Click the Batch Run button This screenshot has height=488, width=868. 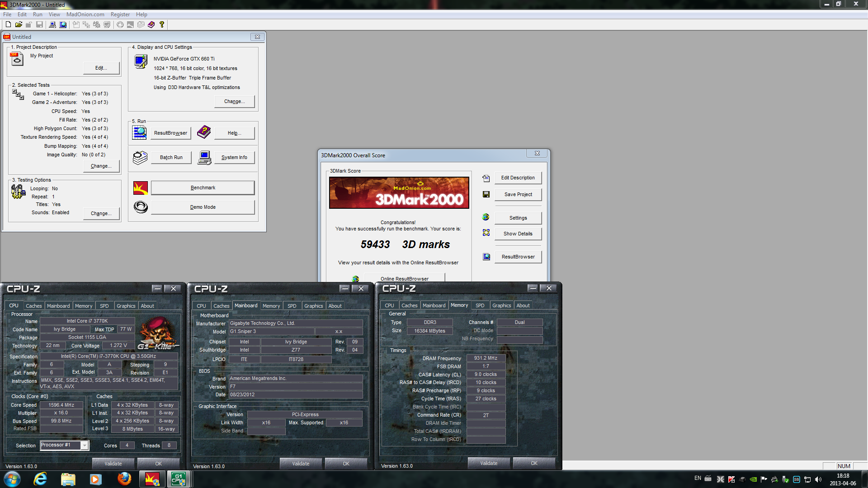(171, 157)
